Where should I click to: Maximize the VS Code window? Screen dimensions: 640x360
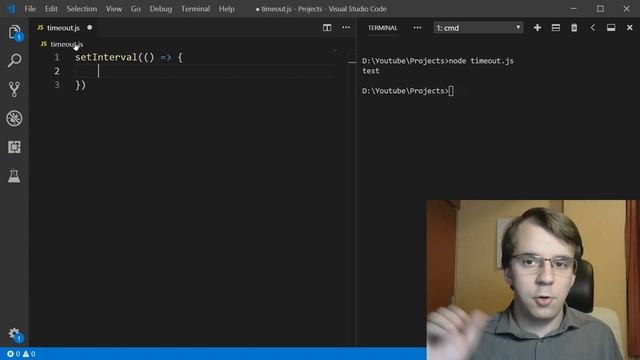tap(600, 9)
